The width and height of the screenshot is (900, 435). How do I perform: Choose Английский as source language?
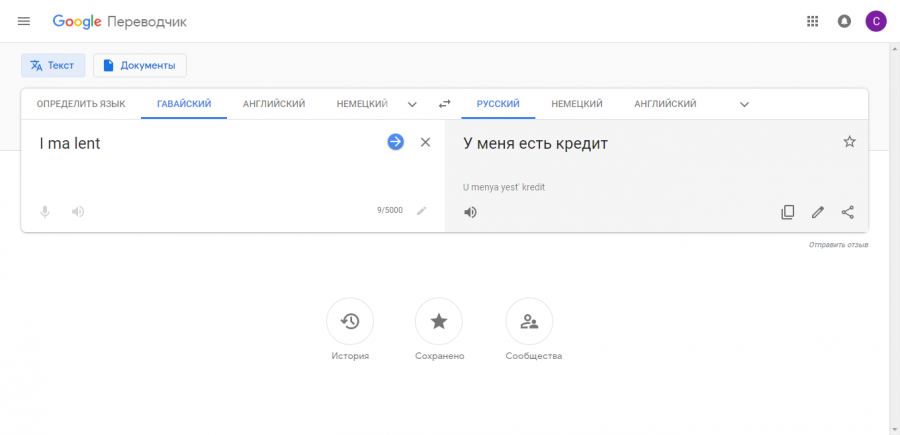pos(274,104)
